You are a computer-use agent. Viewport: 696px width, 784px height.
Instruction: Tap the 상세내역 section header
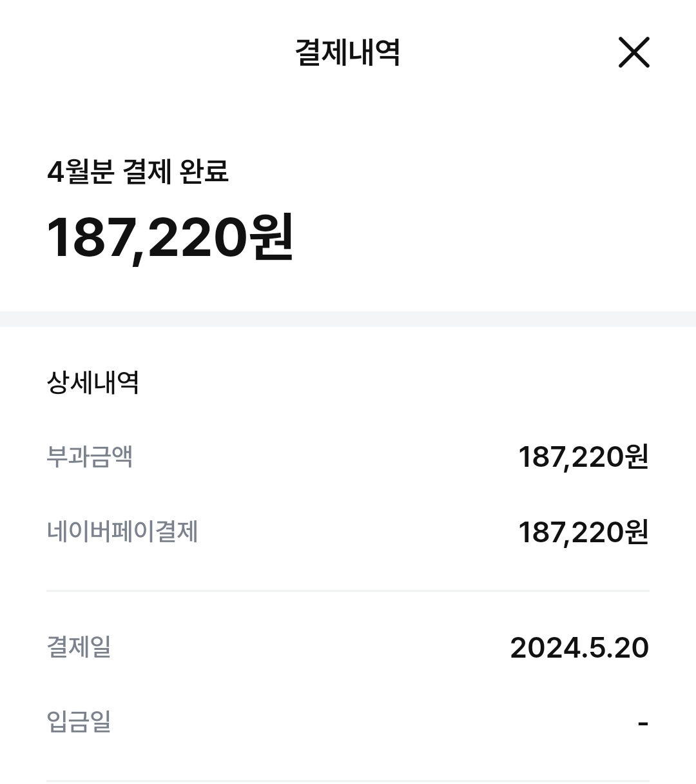pos(93,382)
